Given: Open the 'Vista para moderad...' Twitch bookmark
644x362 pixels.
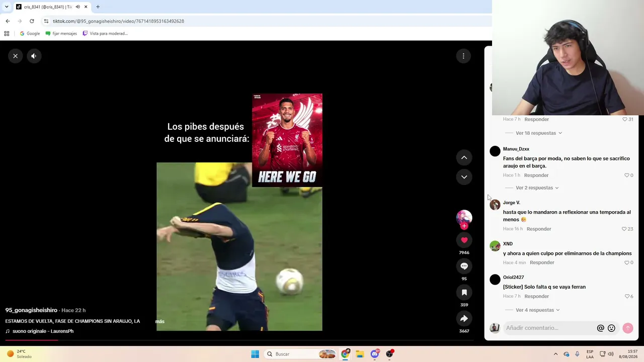Looking at the screenshot, I should coord(105,34).
